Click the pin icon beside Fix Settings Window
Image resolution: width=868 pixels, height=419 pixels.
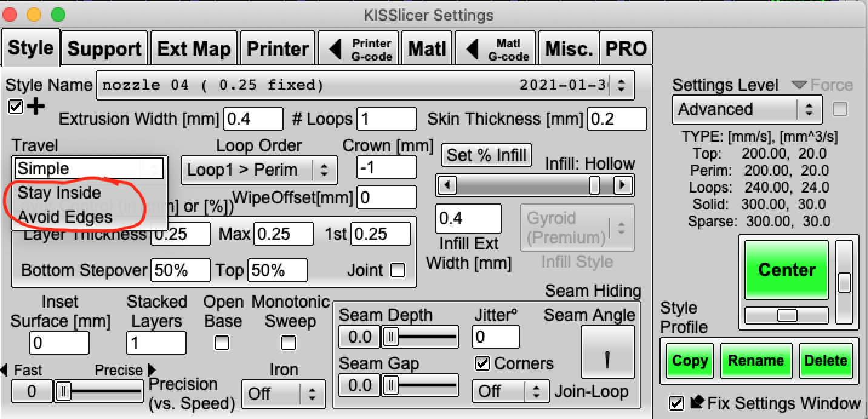[696, 401]
